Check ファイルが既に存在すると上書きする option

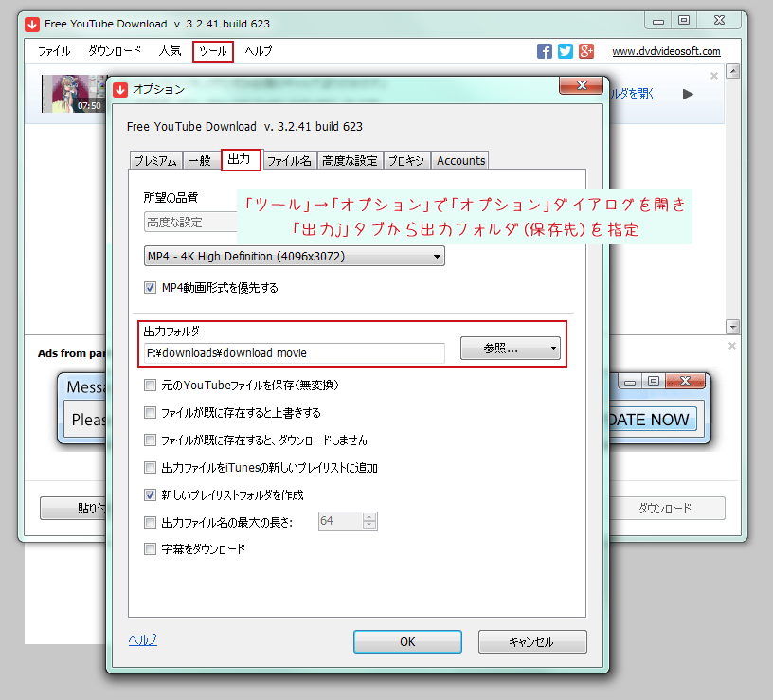pyautogui.click(x=150, y=413)
